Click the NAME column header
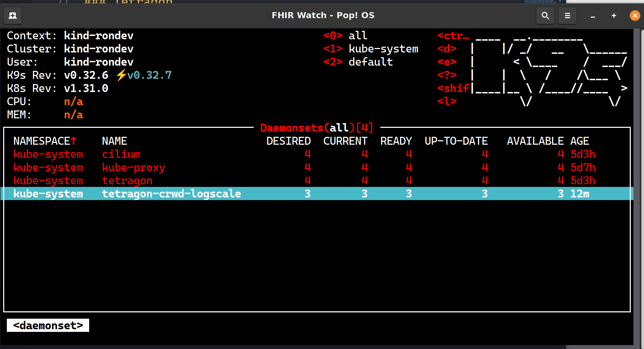This screenshot has width=644, height=349. coord(114,141)
